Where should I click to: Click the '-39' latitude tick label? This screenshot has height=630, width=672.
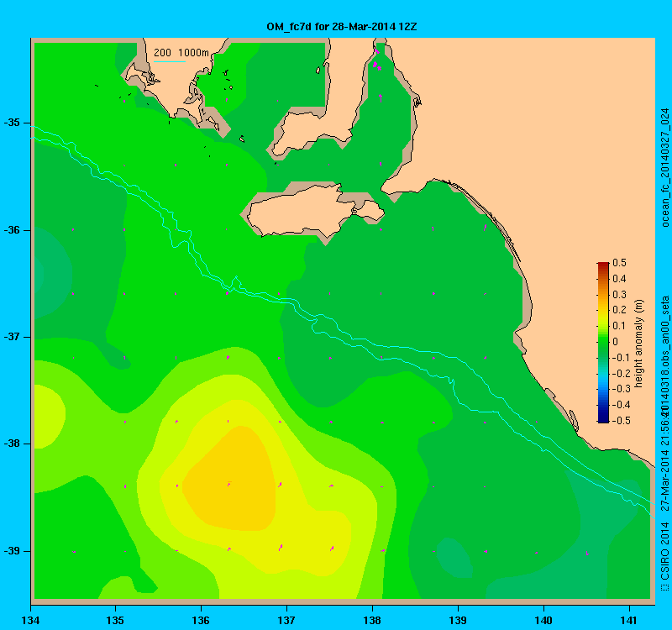12,551
